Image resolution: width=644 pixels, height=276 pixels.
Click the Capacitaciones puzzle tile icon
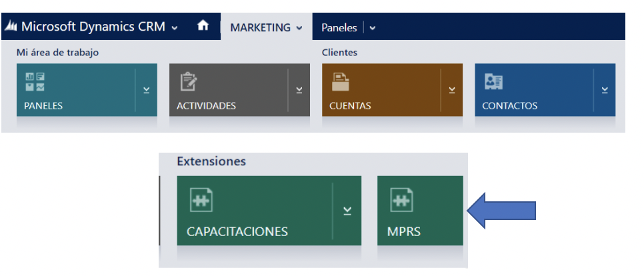201,200
